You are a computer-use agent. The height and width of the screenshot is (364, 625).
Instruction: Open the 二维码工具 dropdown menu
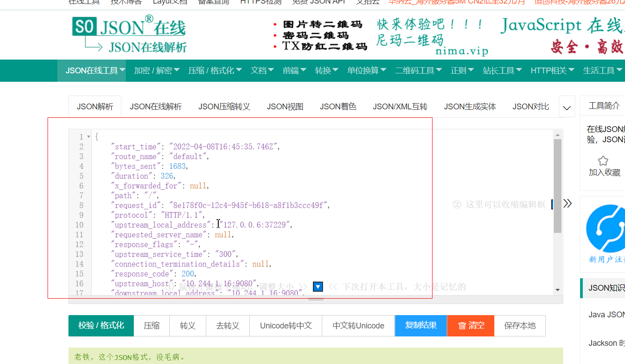(x=419, y=70)
